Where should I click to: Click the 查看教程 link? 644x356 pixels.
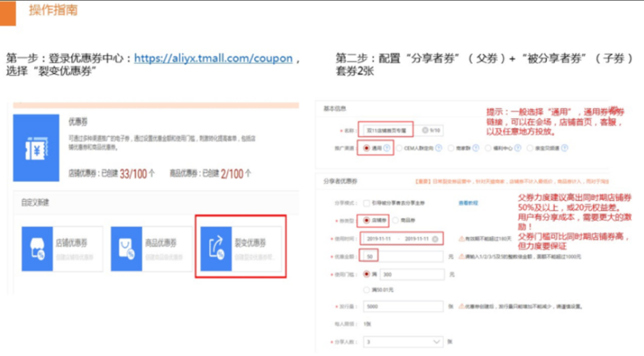pyautogui.click(x=467, y=203)
